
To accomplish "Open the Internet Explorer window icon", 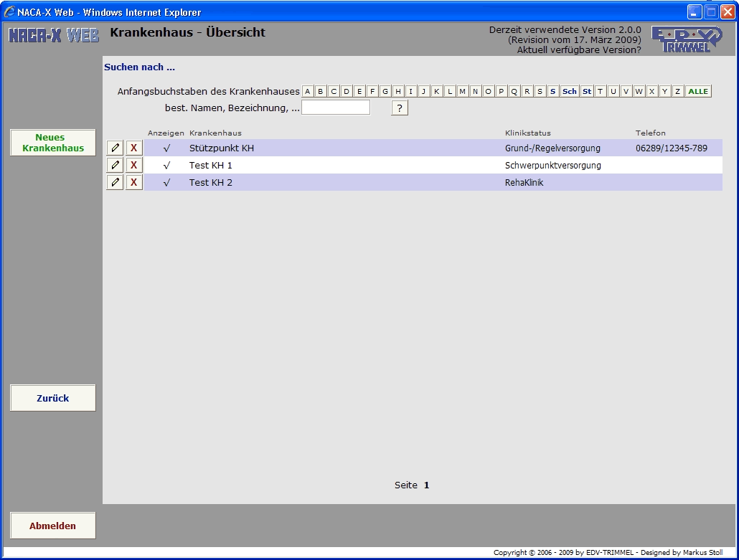I will pos(9,11).
